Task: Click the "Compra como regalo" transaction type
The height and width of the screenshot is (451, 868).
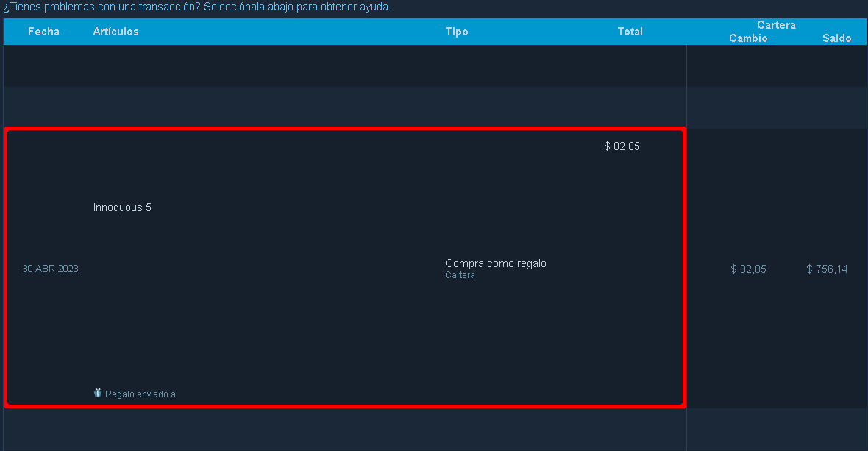Action: click(x=496, y=263)
